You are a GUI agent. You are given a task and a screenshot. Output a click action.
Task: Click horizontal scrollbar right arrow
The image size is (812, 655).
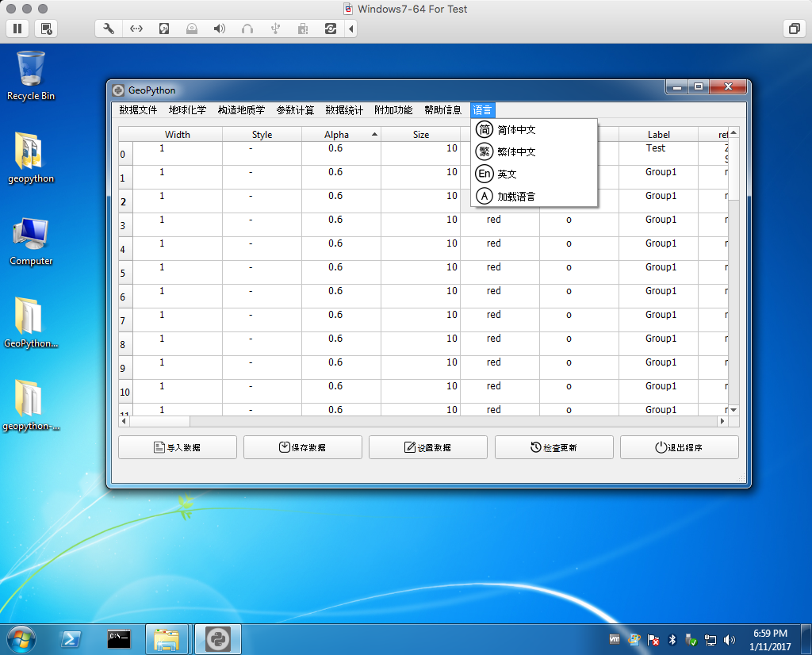(722, 422)
